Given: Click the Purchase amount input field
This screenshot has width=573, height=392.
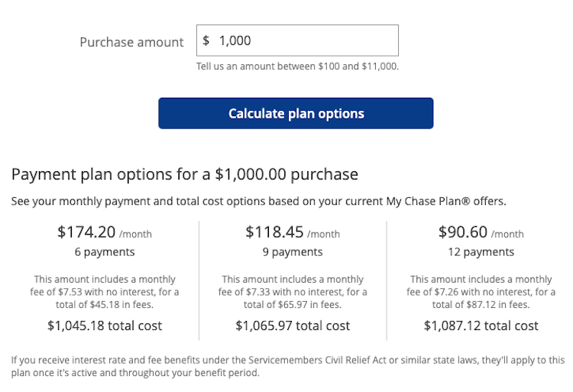Looking at the screenshot, I should [306, 40].
